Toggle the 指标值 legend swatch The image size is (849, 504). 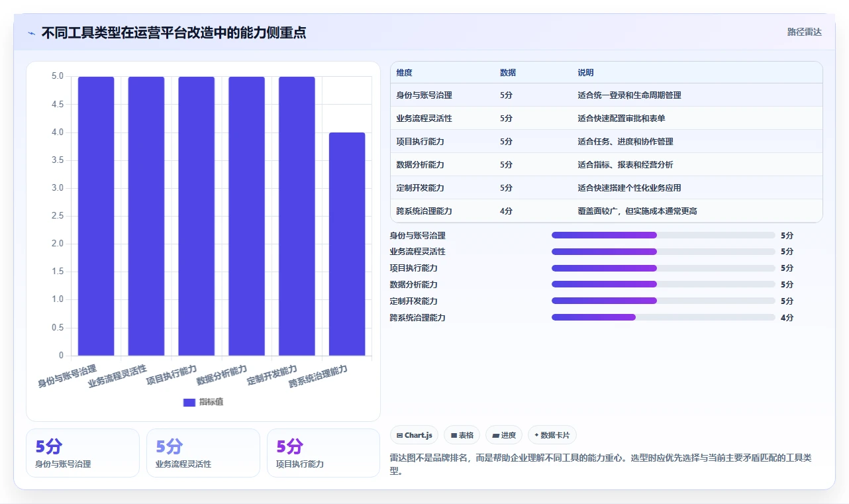click(189, 402)
